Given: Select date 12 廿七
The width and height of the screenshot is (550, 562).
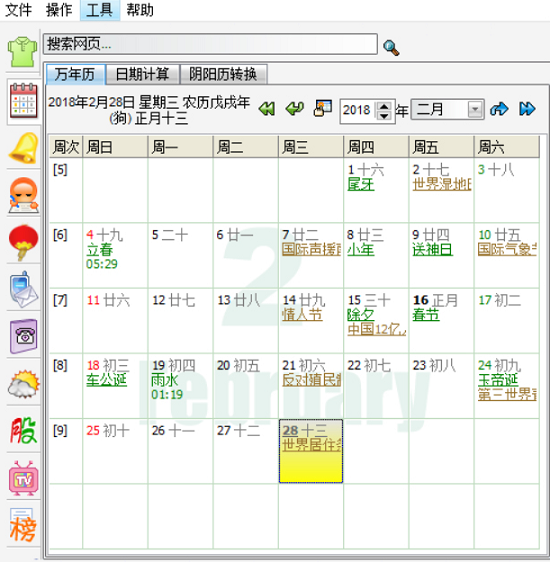Looking at the screenshot, I should pos(174,300).
